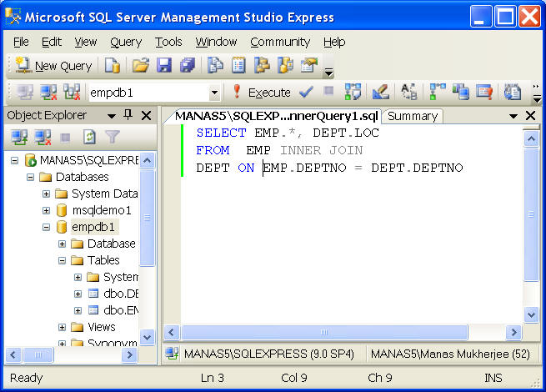546x392 pixels.
Task: Collapse the empdb1 database node
Action: (x=46, y=227)
